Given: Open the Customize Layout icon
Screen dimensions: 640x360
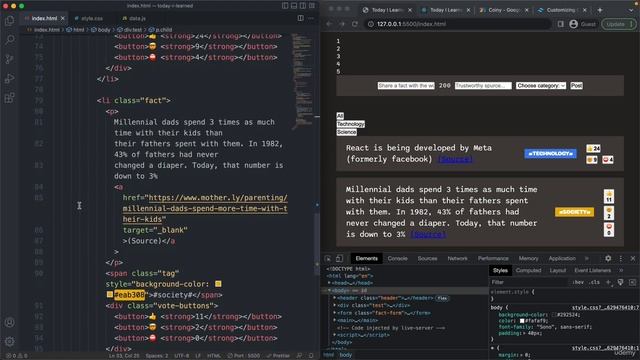Looking at the screenshot, I should tap(312, 6).
